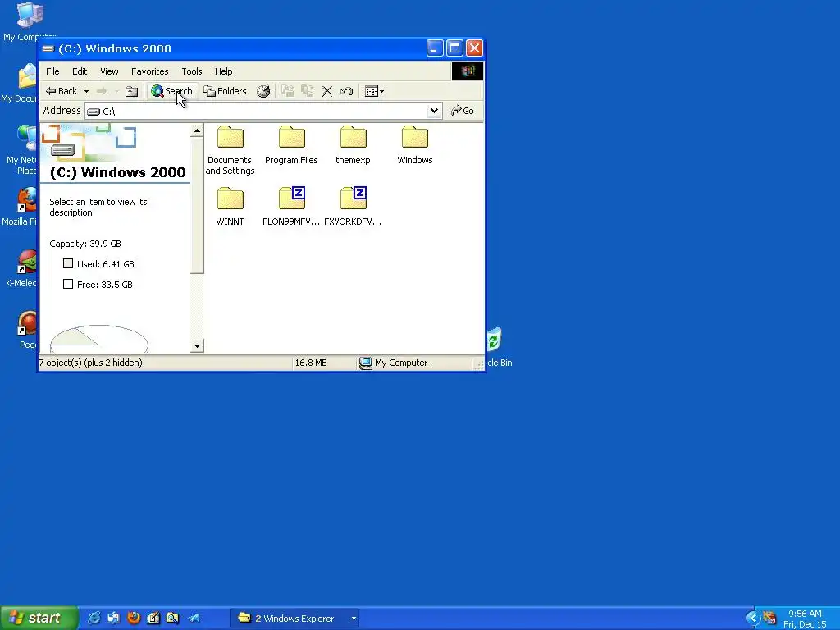Click the Free: 33.5 GB legend box

pos(68,284)
